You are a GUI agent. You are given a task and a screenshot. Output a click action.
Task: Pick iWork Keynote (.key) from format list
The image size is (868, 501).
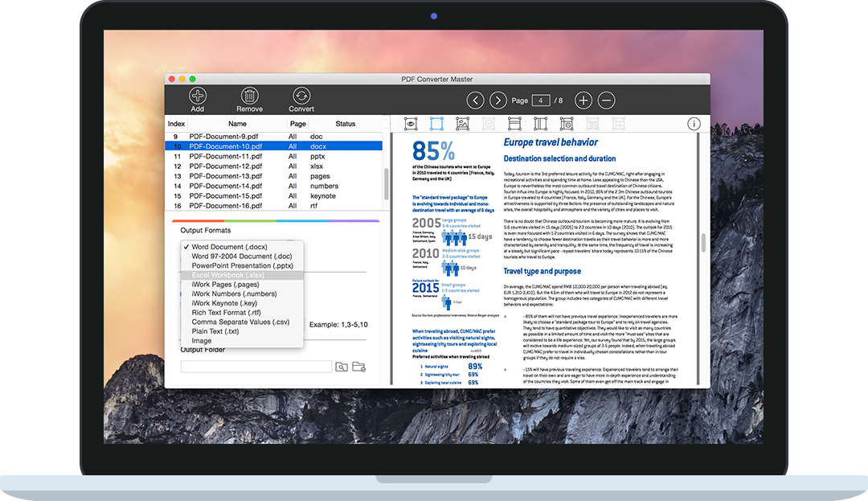point(224,303)
